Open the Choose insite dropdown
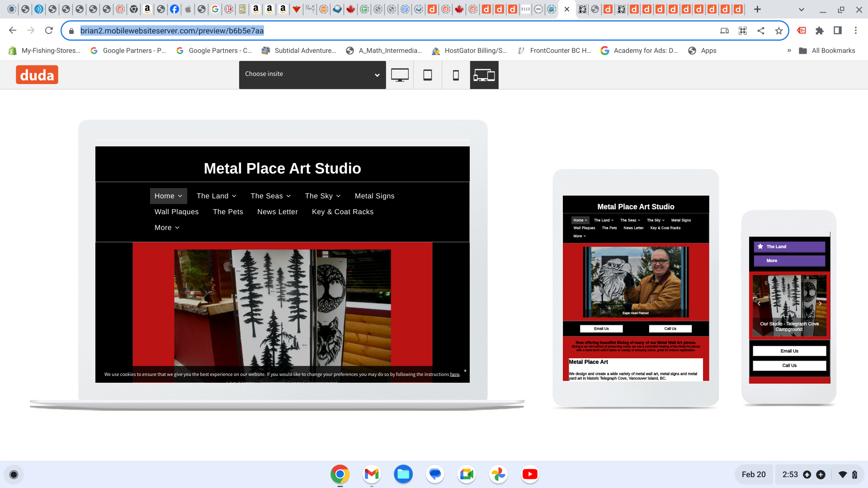Viewport: 868px width, 488px height. (x=312, y=75)
